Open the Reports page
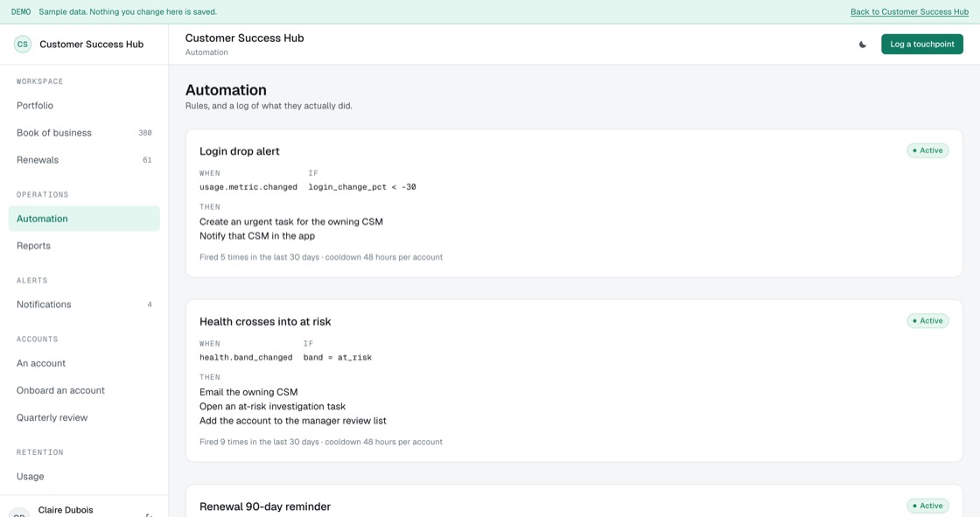Viewport: 980px width, 517px height. click(84, 246)
